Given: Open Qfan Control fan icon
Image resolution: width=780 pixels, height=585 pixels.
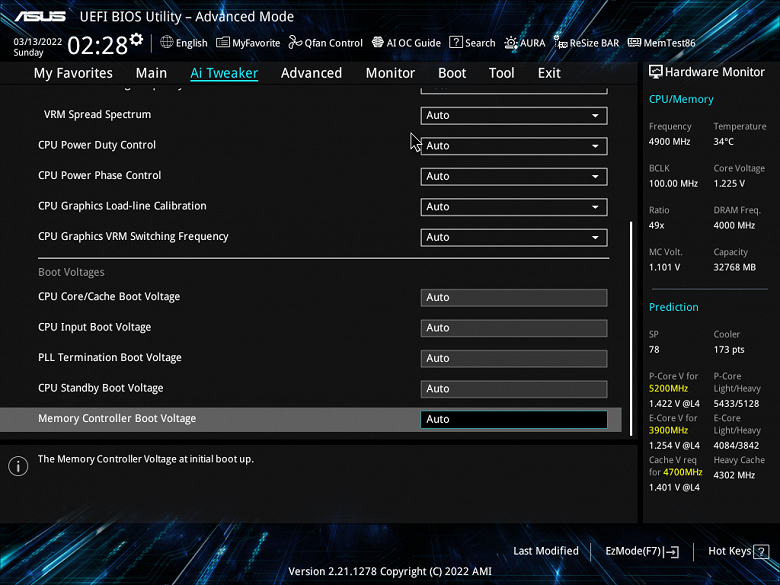Looking at the screenshot, I should (x=295, y=43).
